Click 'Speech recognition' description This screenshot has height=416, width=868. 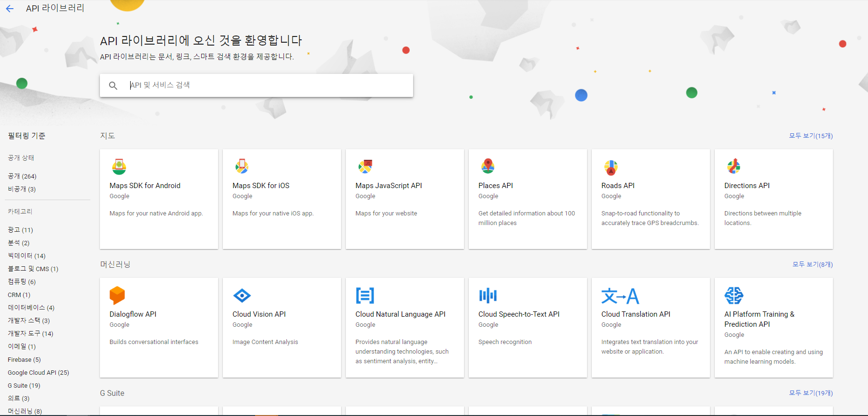505,342
